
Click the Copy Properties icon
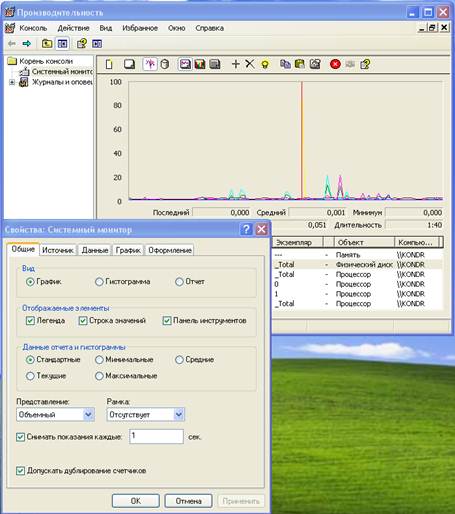click(x=285, y=64)
